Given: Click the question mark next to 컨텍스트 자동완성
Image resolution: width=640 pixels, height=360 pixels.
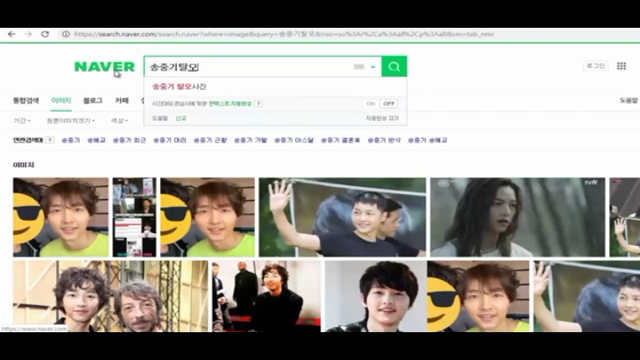Looking at the screenshot, I should [258, 104].
